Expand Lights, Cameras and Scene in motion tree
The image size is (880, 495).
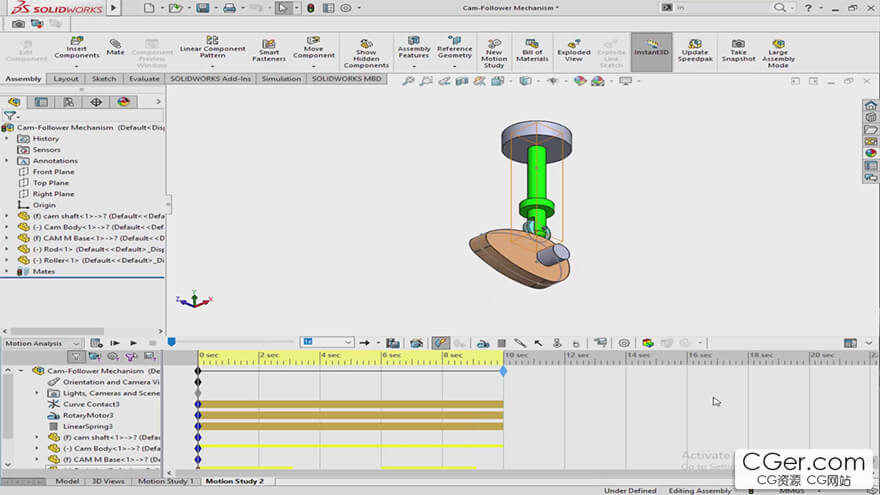tap(37, 393)
